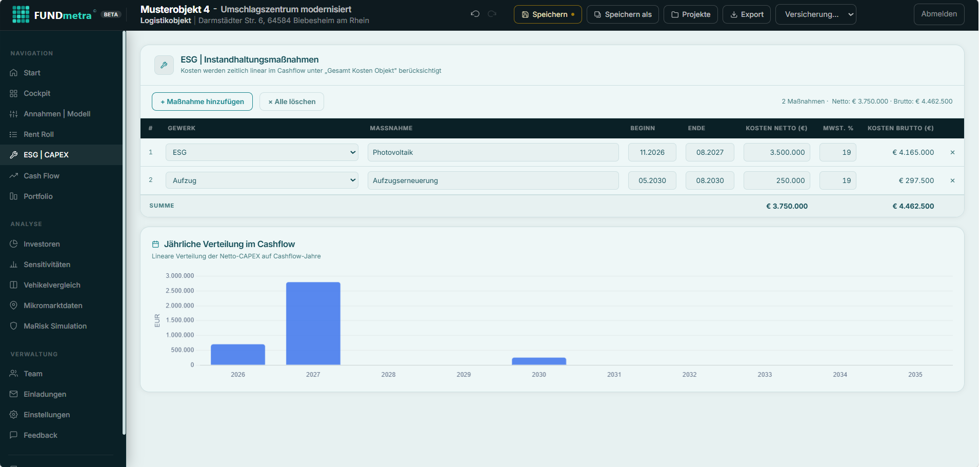Expand the Versicherung... dropdown in header
This screenshot has height=467, width=980.
tap(816, 14)
